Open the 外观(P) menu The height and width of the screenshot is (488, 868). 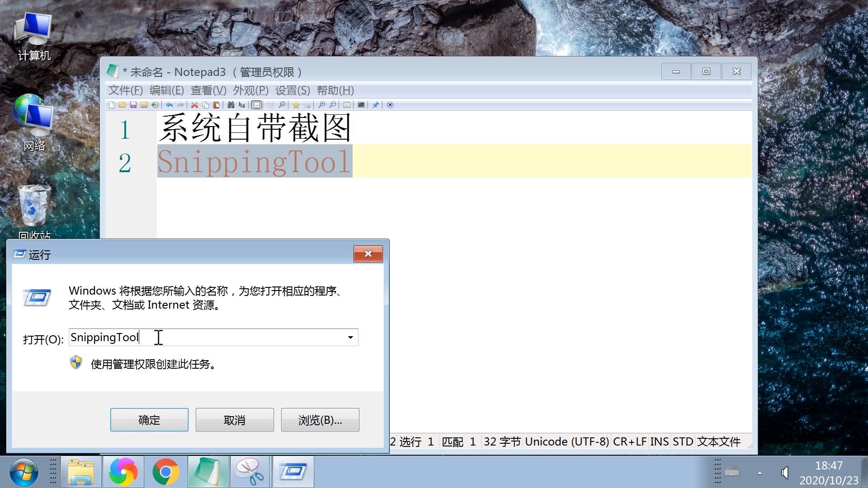250,90
